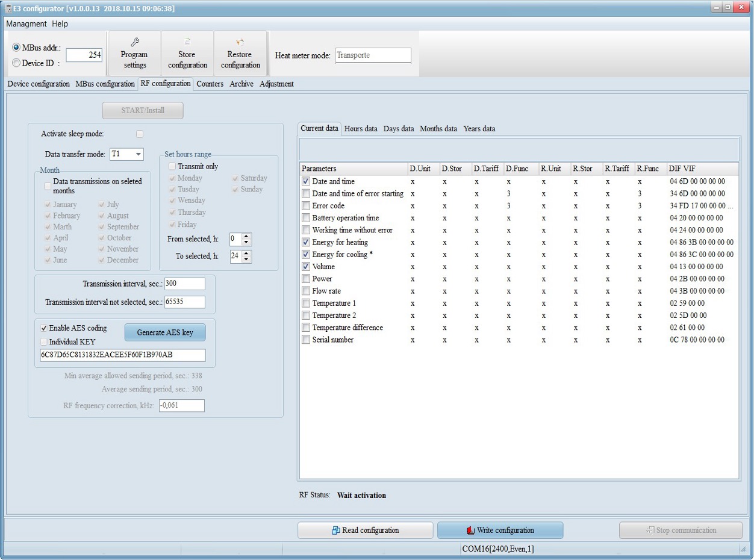Image resolution: width=754 pixels, height=560 pixels.
Task: Click the Transmission interval input field
Action: pyautogui.click(x=185, y=284)
